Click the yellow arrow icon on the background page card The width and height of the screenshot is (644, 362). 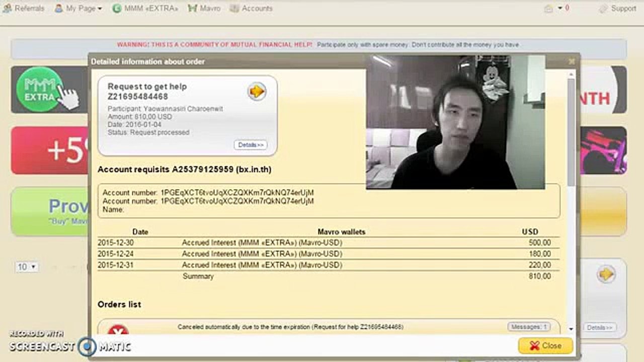(x=606, y=274)
